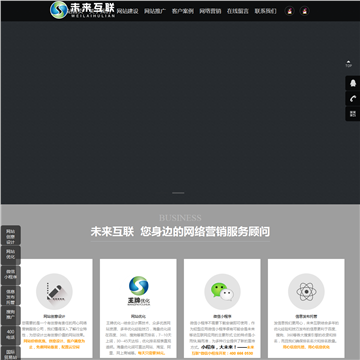Select 微信小程序 in left floating menu
Screen dimensions: 360x360
pos(11,274)
